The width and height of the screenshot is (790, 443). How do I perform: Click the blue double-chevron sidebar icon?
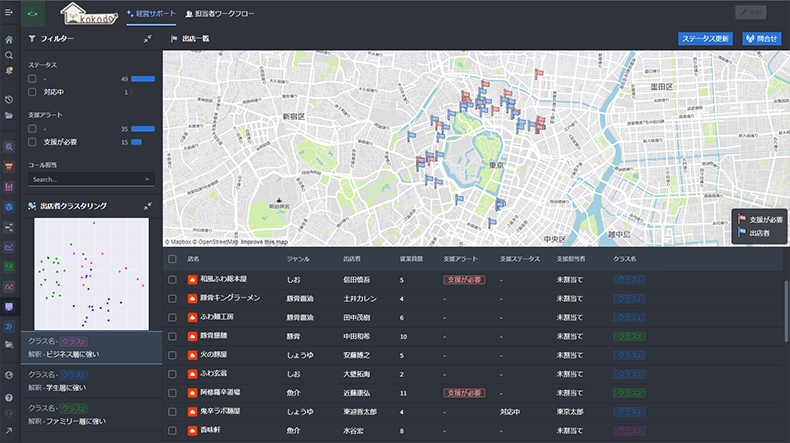9,327
